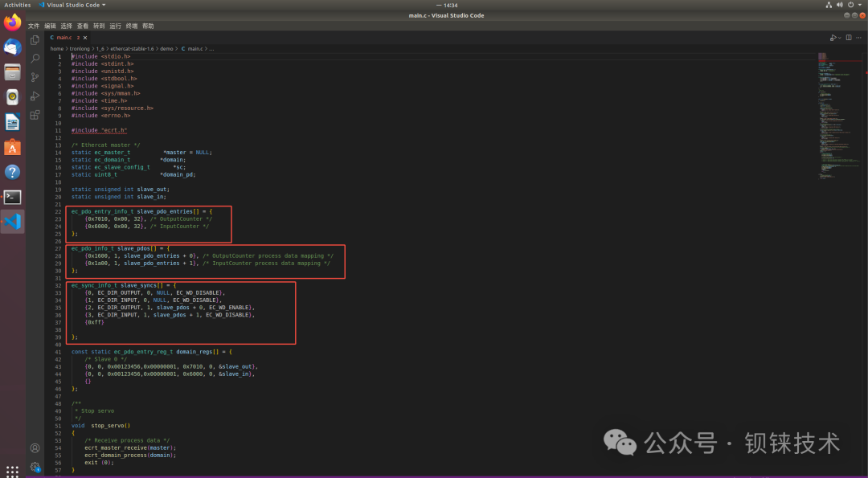868x478 pixels.
Task: Click line number 22 in the gutter
Action: point(58,211)
